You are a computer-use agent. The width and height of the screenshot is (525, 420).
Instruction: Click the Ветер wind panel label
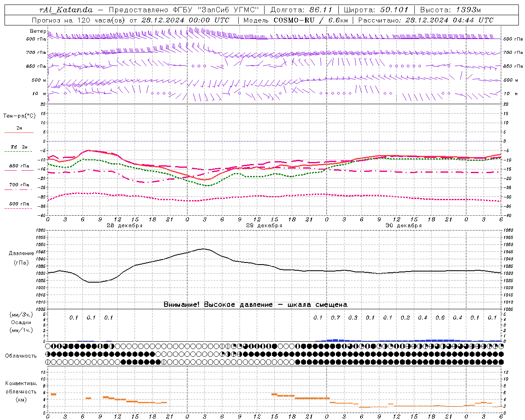(38, 31)
